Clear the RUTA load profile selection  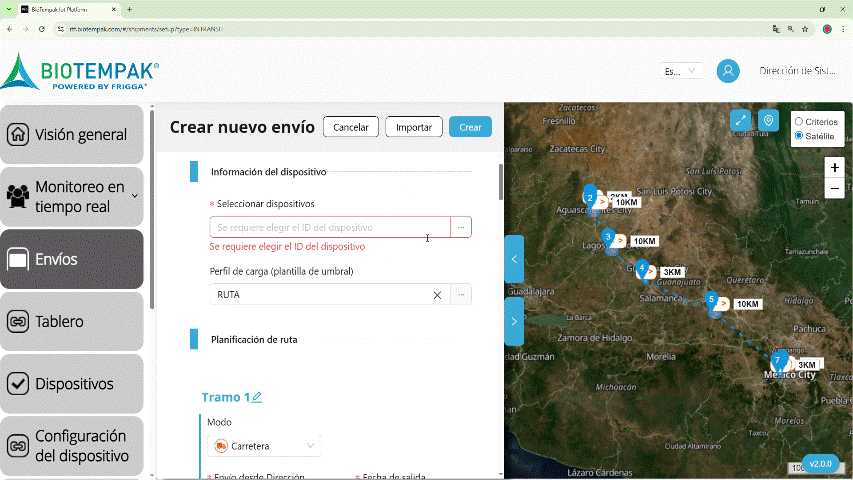click(437, 295)
